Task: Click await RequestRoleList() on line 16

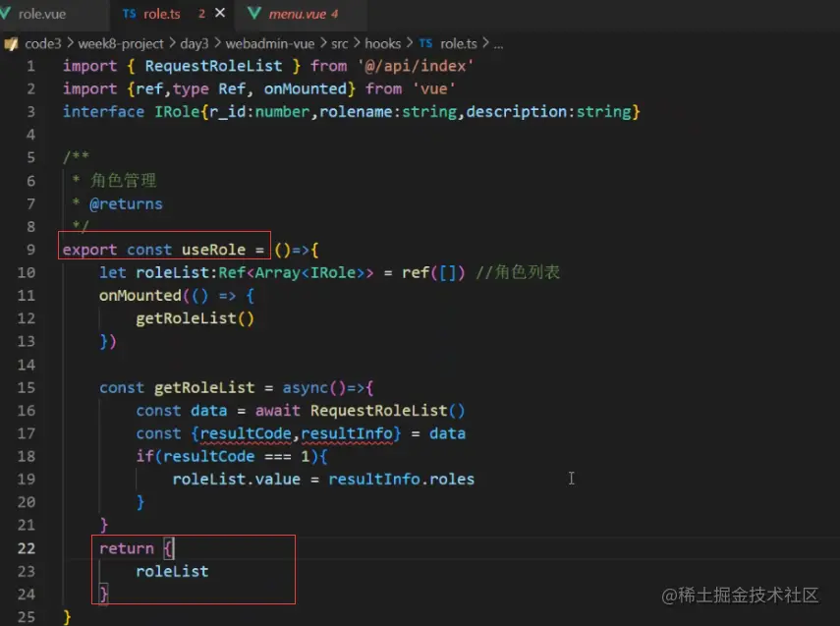Action: (x=360, y=411)
